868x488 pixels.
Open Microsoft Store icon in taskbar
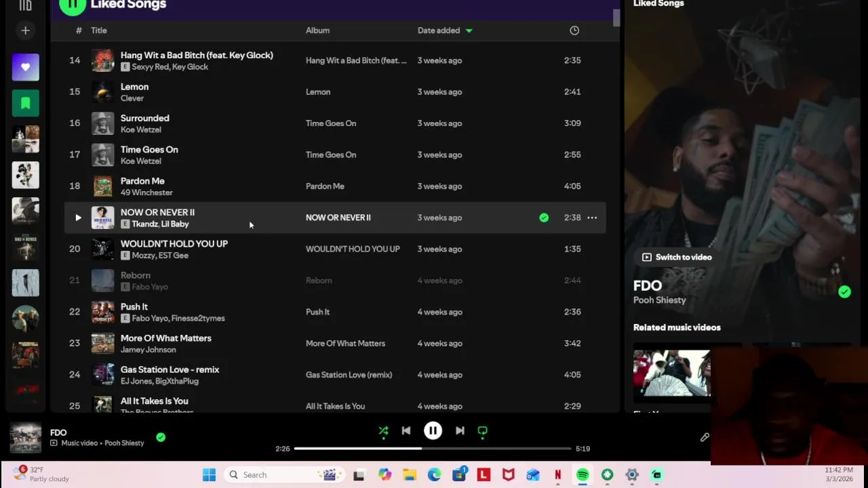(459, 474)
